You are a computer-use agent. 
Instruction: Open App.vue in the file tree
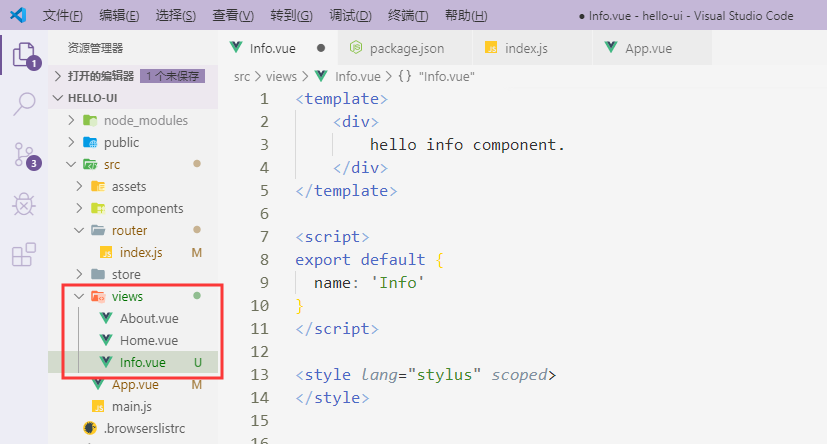(133, 384)
